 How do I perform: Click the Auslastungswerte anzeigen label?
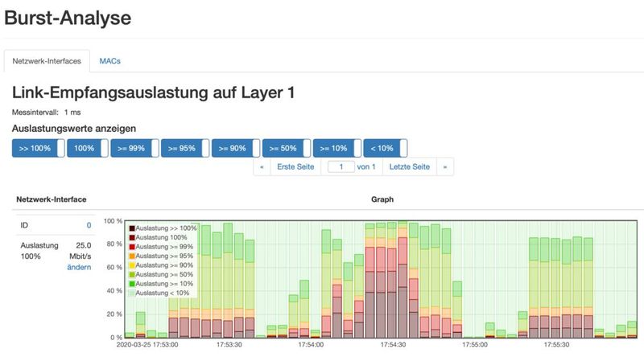74,129
